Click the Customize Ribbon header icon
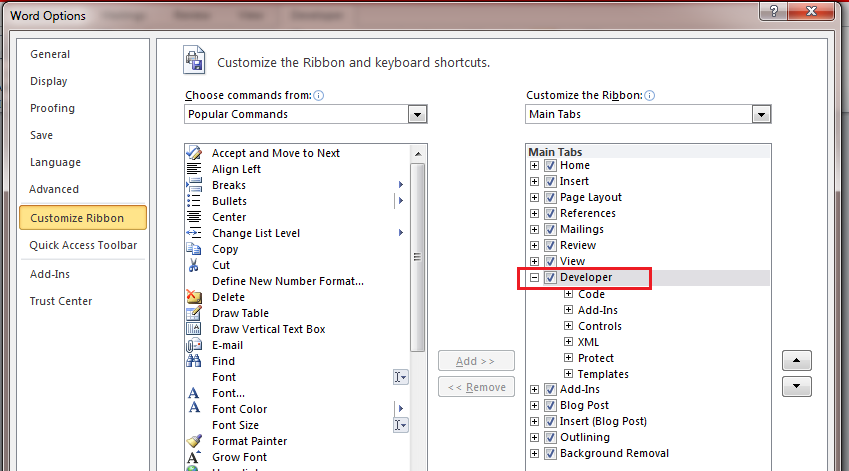The width and height of the screenshot is (849, 471). coord(194,60)
